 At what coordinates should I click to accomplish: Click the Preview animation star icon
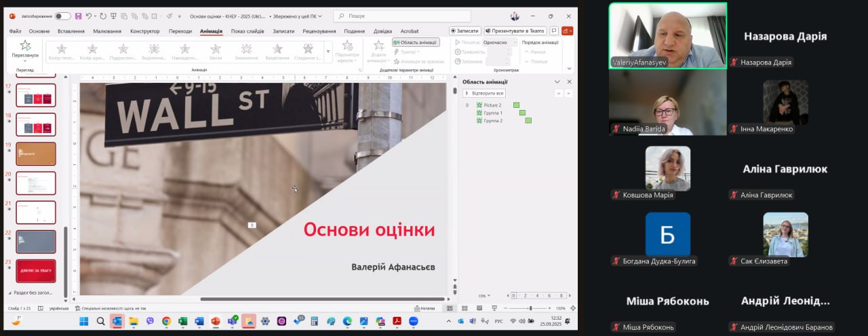[x=25, y=46]
